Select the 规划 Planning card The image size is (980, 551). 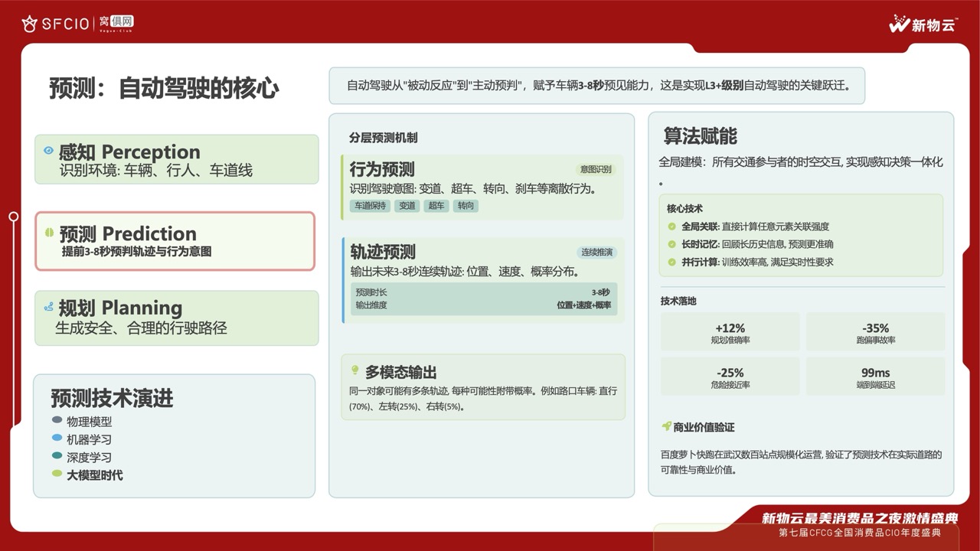176,318
